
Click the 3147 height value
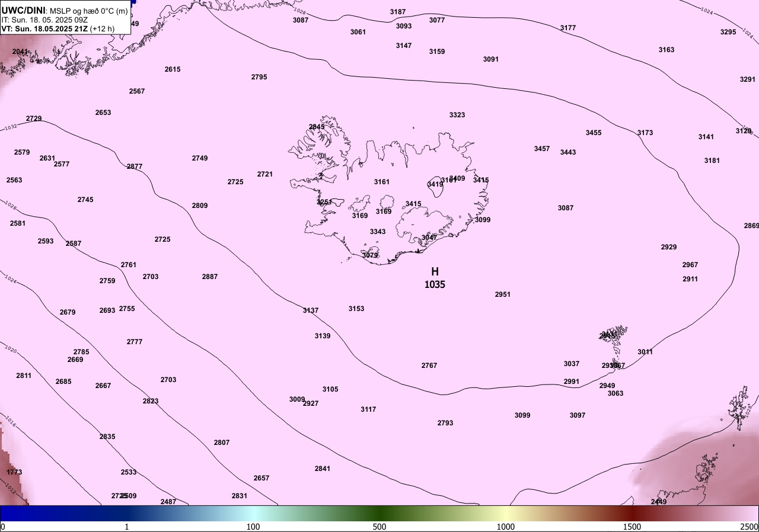(404, 46)
